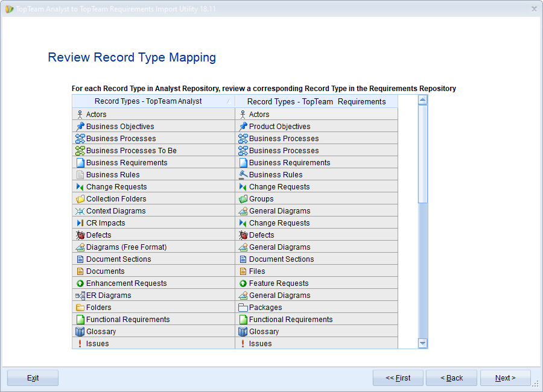The height and width of the screenshot is (392, 543).
Task: Click the Analyst Functional Requirements green icon
Action: pos(80,320)
